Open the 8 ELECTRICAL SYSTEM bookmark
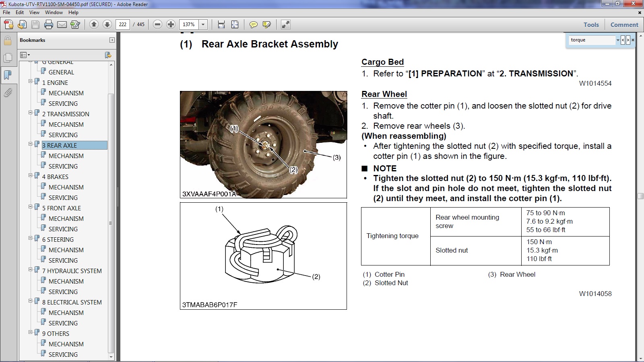The image size is (644, 362). [72, 302]
